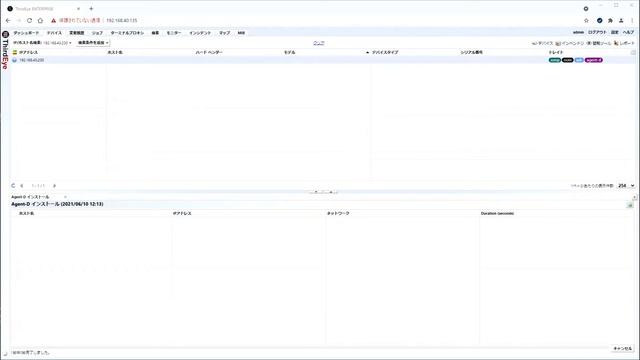The image size is (640, 360).
Task: Open browser extensions puzzle icon
Action: pos(610,20)
